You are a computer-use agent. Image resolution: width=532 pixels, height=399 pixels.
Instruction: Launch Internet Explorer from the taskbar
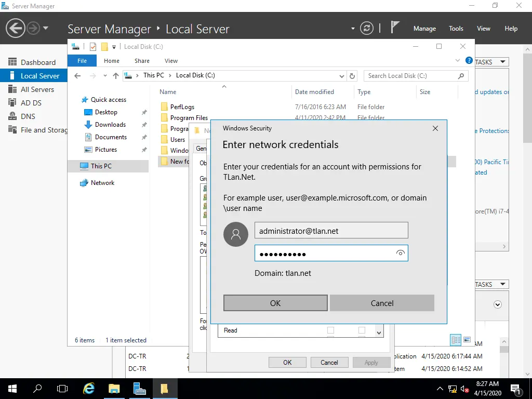tap(89, 389)
